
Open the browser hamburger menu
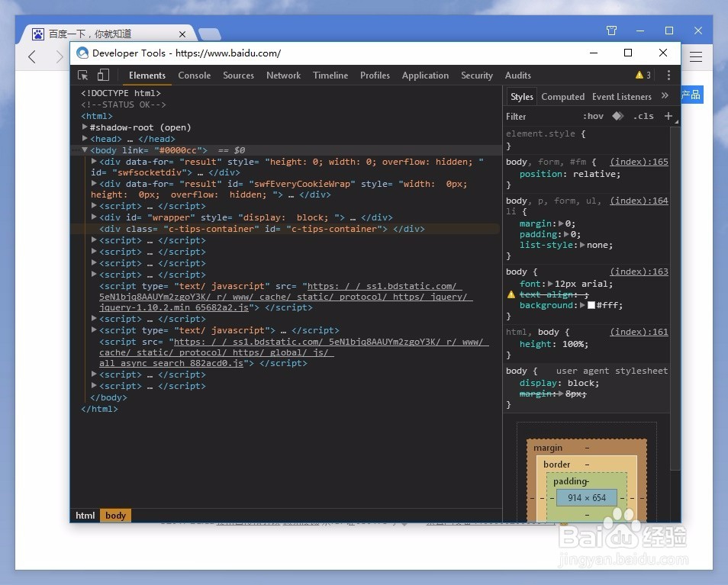[x=695, y=57]
